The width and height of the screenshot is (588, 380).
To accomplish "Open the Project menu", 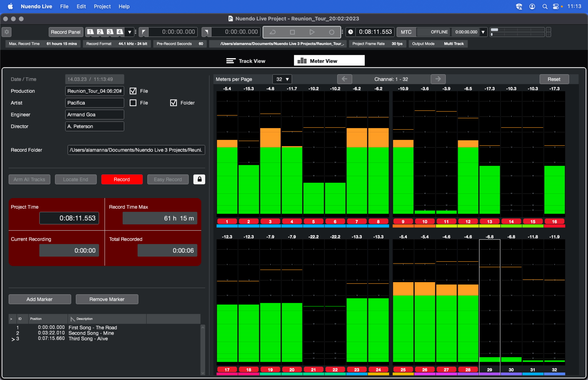I will click(x=102, y=6).
